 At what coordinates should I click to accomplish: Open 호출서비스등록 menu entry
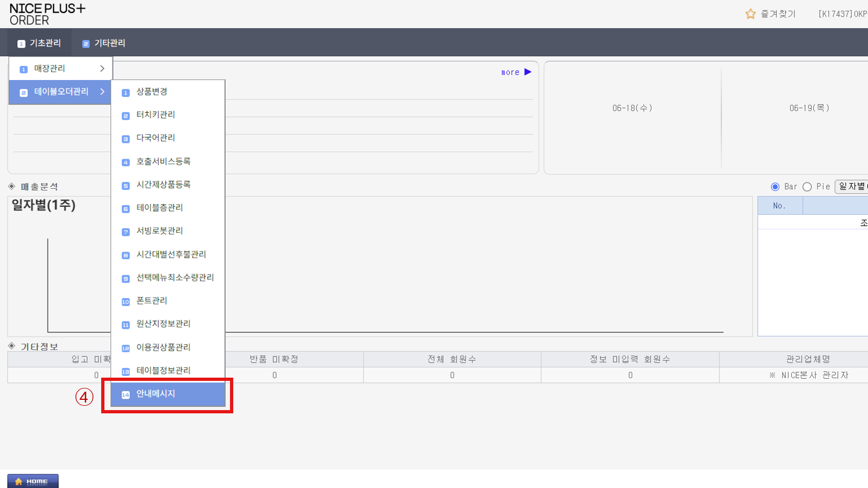[x=163, y=161]
